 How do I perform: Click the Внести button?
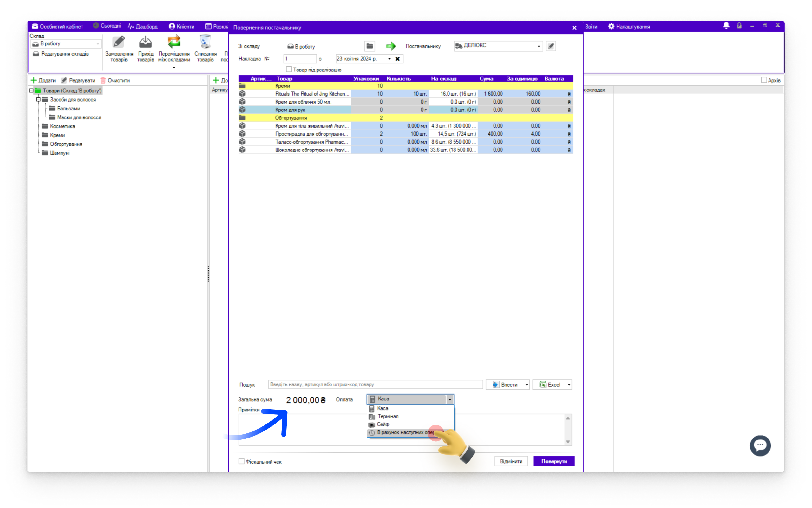tap(505, 385)
